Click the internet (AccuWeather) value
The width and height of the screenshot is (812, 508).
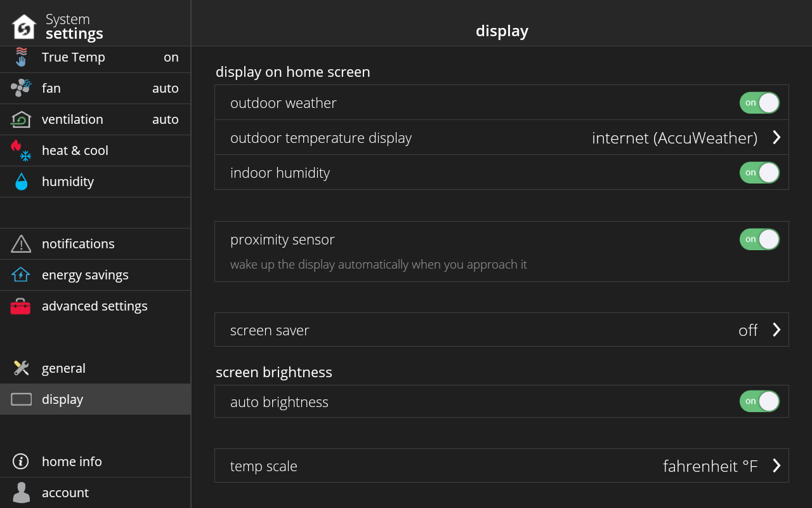point(674,138)
